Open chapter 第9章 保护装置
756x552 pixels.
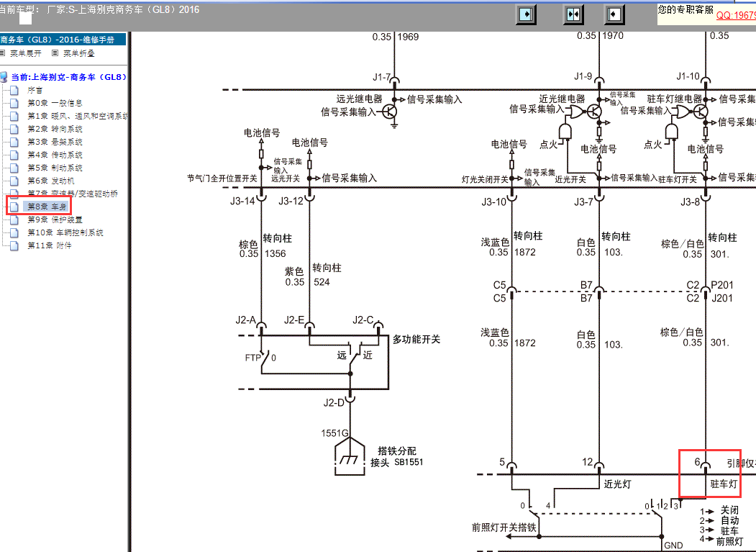point(55,220)
